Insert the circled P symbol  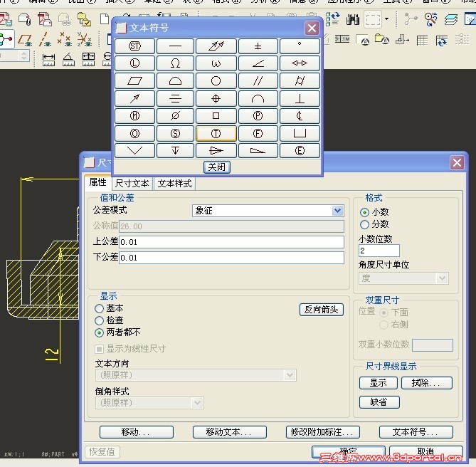pyautogui.click(x=258, y=116)
